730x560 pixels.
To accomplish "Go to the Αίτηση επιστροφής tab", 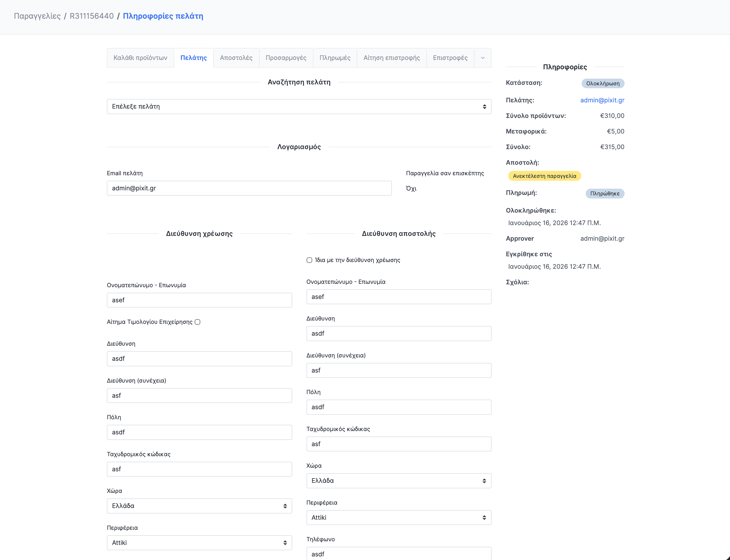I will 391,58.
